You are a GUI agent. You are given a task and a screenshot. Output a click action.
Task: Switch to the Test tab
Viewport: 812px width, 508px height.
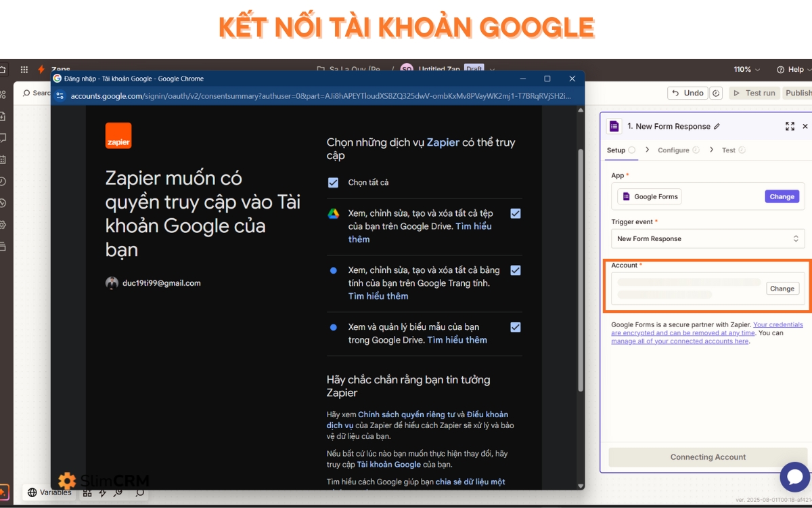[734, 150]
